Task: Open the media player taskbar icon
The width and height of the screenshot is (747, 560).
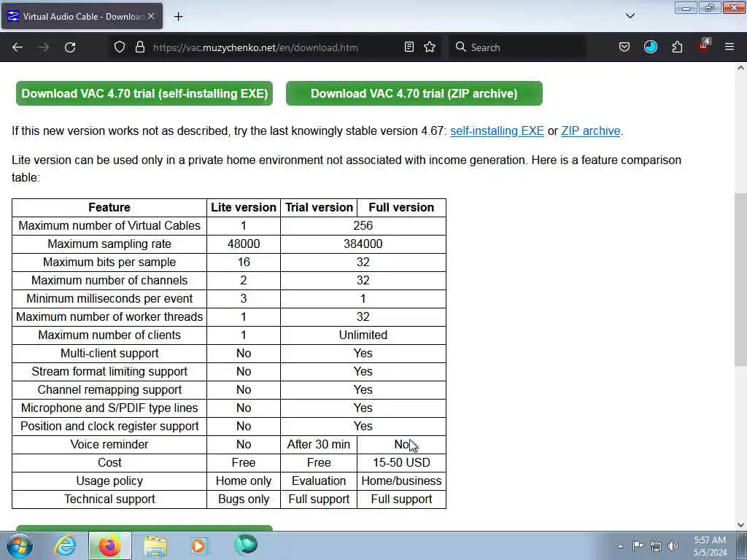Action: 199,545
